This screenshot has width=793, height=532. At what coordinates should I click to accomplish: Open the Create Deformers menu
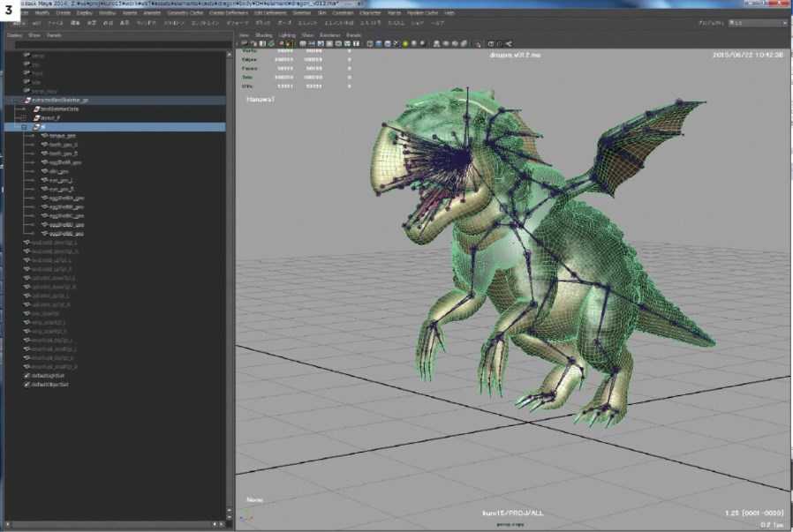[x=229, y=12]
